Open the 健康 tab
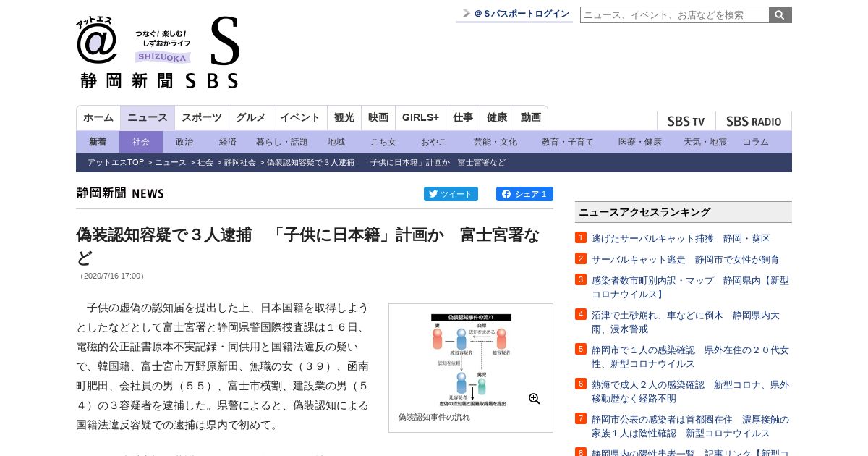Screen dimensions: 868x456 (497, 117)
